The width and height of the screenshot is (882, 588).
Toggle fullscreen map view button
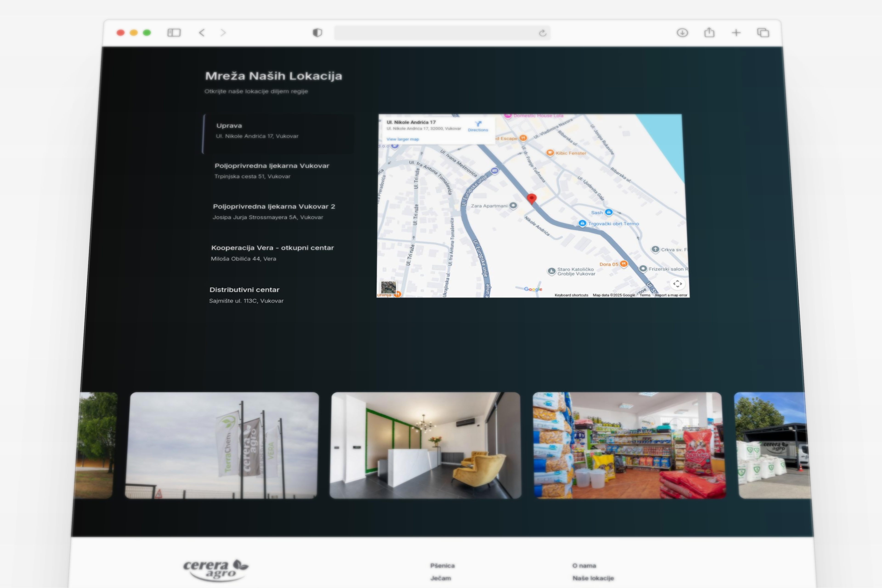677,284
